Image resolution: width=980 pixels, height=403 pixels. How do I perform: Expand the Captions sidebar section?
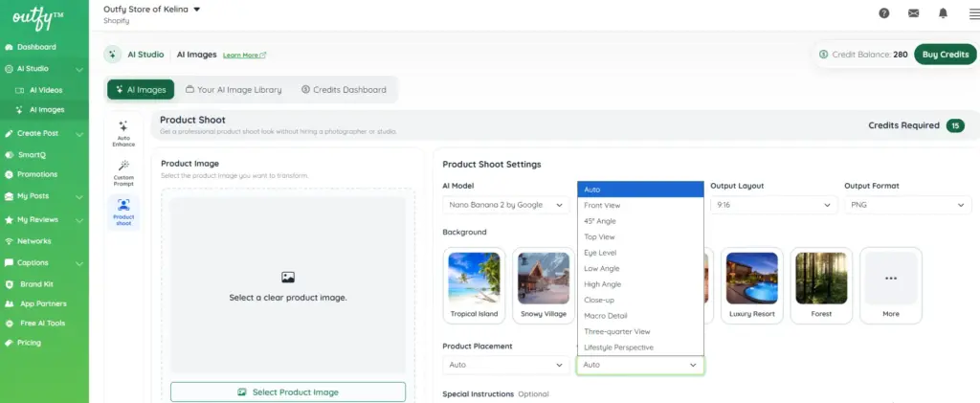pos(79,263)
